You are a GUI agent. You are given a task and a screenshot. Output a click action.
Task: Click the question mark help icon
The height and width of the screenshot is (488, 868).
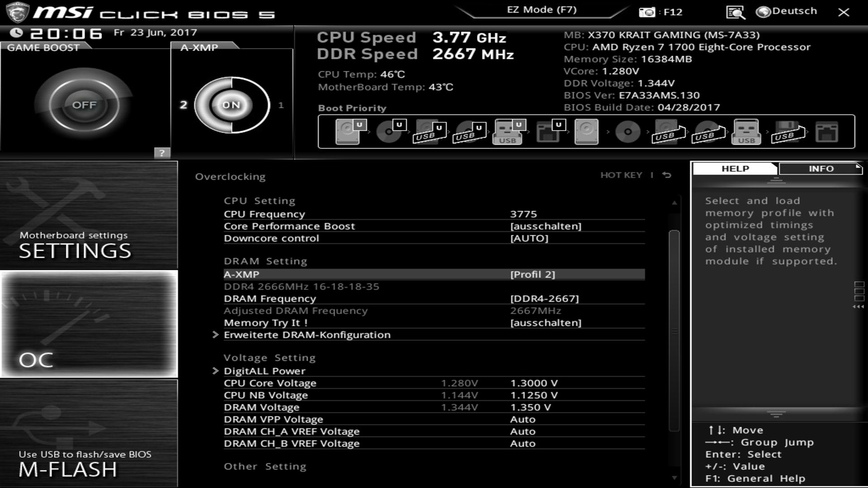tap(162, 153)
